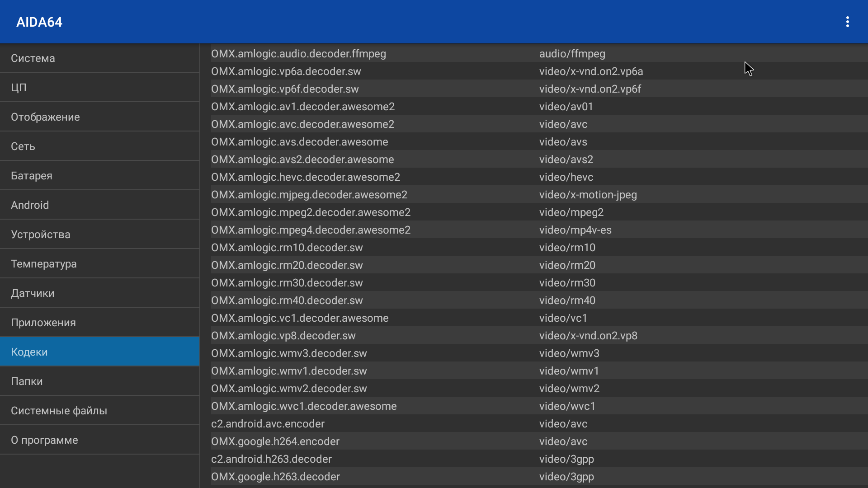
Task: Click the video/vc1 value
Action: coord(563,318)
